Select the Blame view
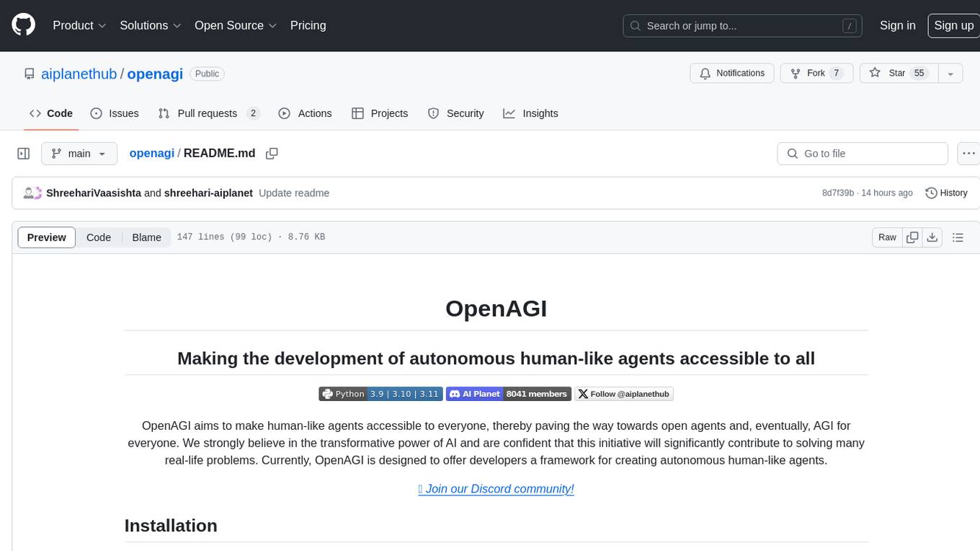980x551 pixels. 146,237
